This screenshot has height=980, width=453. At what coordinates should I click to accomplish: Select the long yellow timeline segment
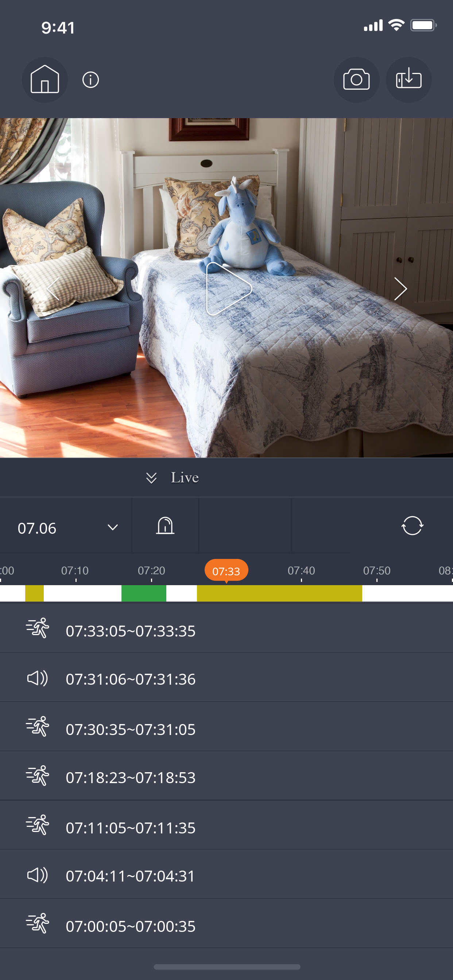(279, 593)
